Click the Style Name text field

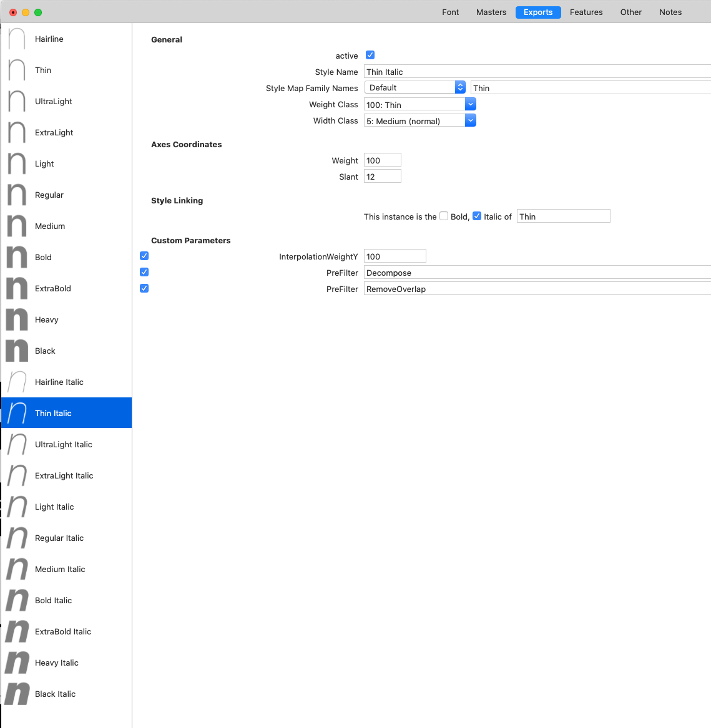click(537, 72)
